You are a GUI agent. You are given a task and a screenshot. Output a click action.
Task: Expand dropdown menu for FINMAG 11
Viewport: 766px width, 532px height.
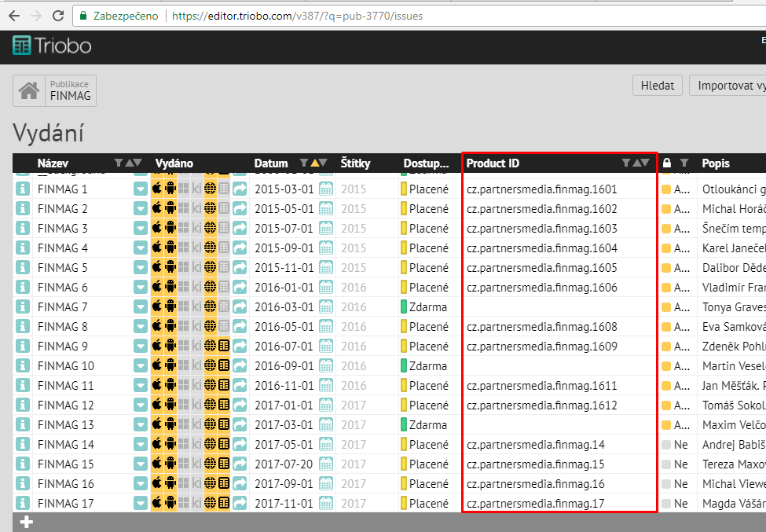tap(140, 385)
